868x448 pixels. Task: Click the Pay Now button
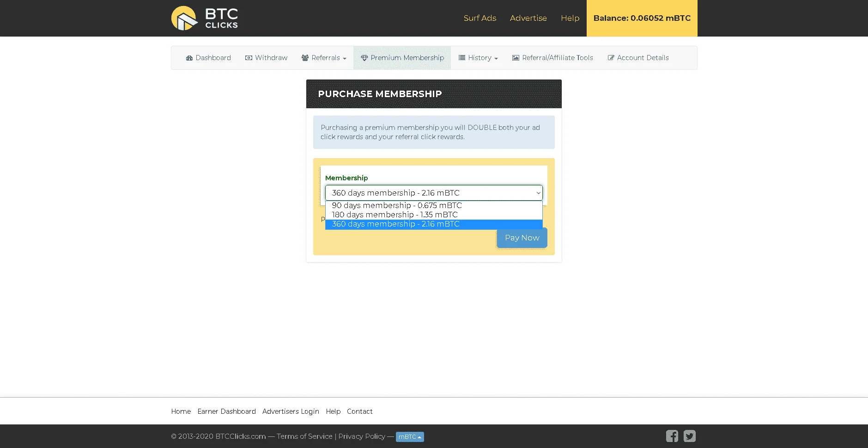tap(522, 238)
